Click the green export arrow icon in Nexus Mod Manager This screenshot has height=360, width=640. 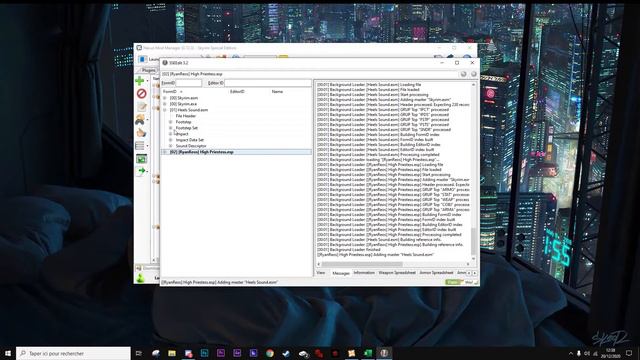pos(141,171)
